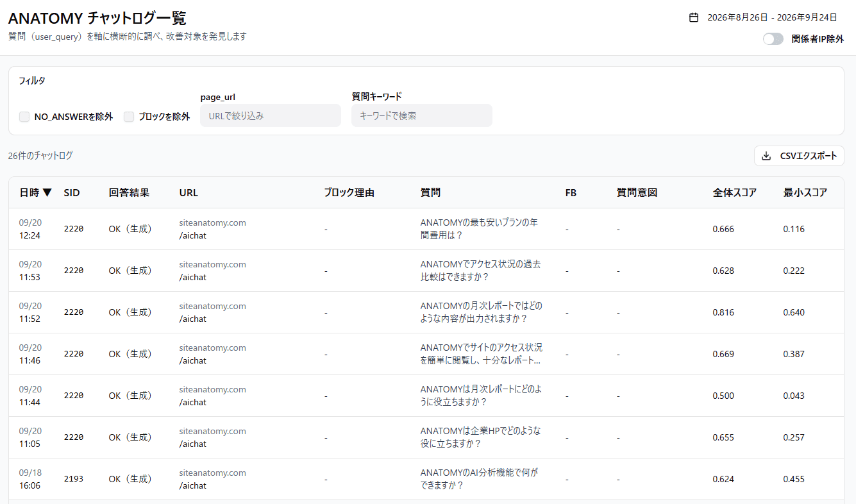Click the SID column header
This screenshot has height=504, width=856.
(72, 192)
